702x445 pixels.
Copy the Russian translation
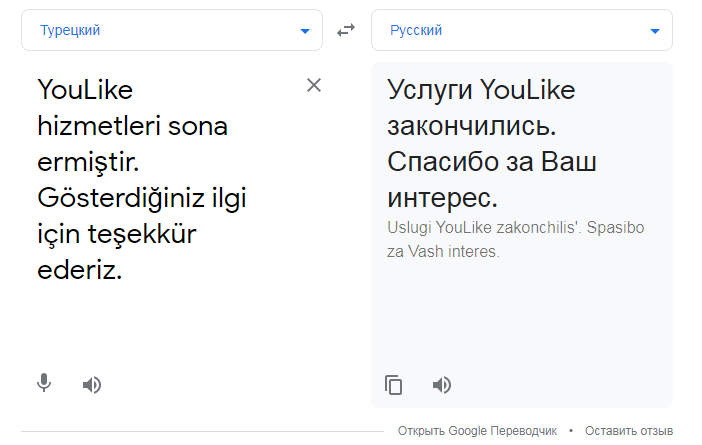(394, 384)
